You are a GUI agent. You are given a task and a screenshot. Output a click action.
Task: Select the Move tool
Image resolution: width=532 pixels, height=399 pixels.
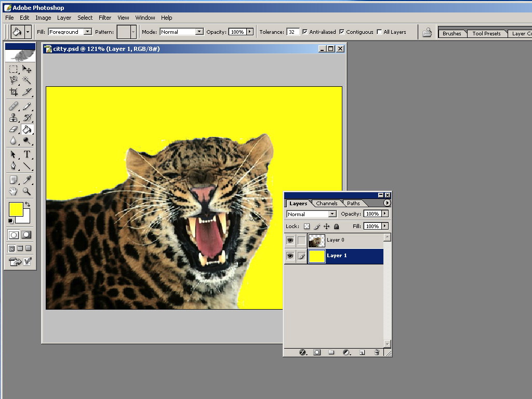[26, 69]
